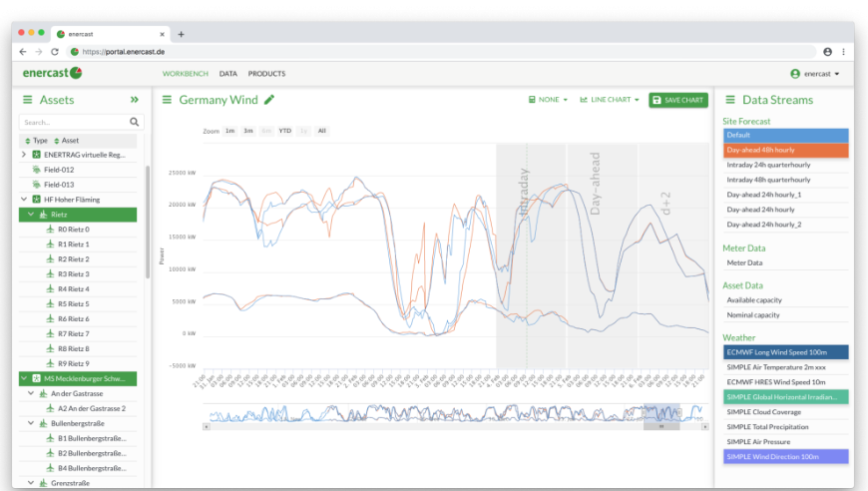Sort assets by Asset column
The height and width of the screenshot is (491, 868).
(x=67, y=141)
